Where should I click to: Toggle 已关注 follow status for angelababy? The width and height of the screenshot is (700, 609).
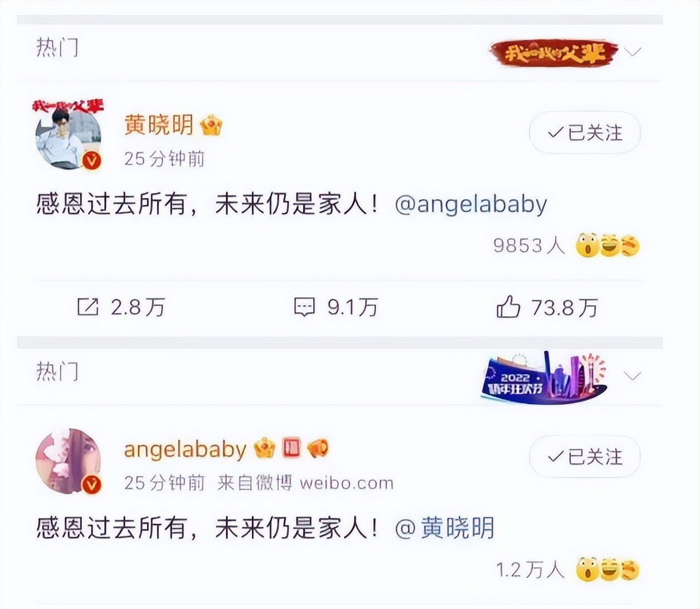[x=585, y=457]
